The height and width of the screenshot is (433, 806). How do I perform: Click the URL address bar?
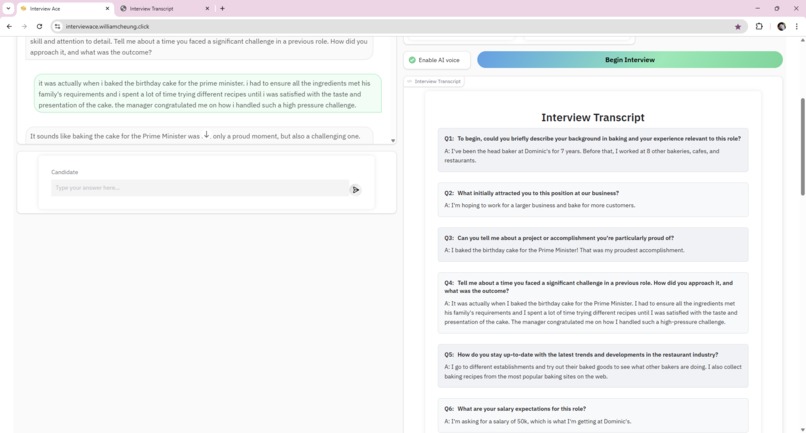point(396,26)
